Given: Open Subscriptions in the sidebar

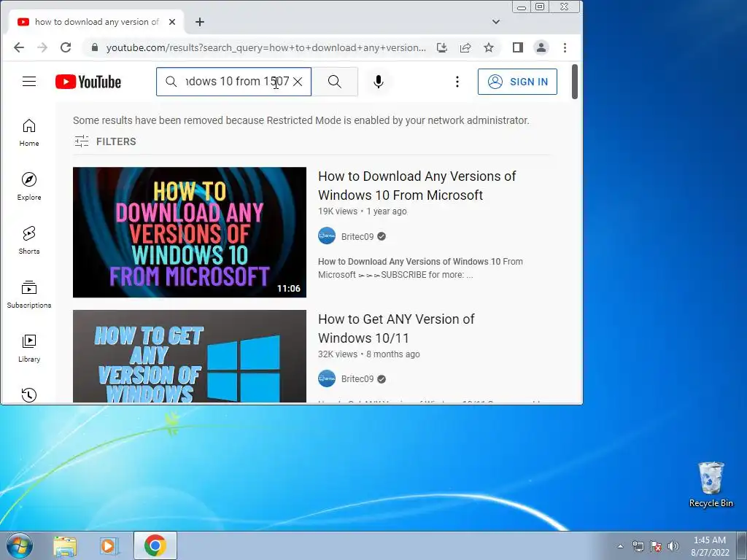Looking at the screenshot, I should [29, 295].
